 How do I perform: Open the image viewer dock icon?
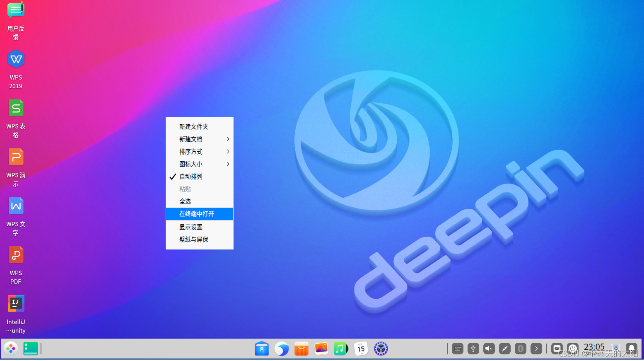tap(321, 349)
